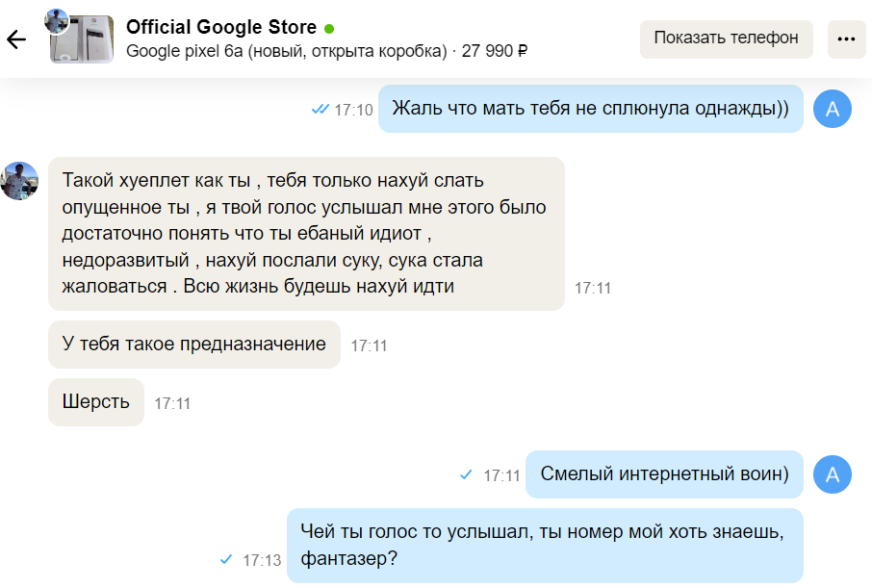This screenshot has width=872, height=588.
Task: Select the top blue message sent at 17:10
Action: [x=591, y=109]
